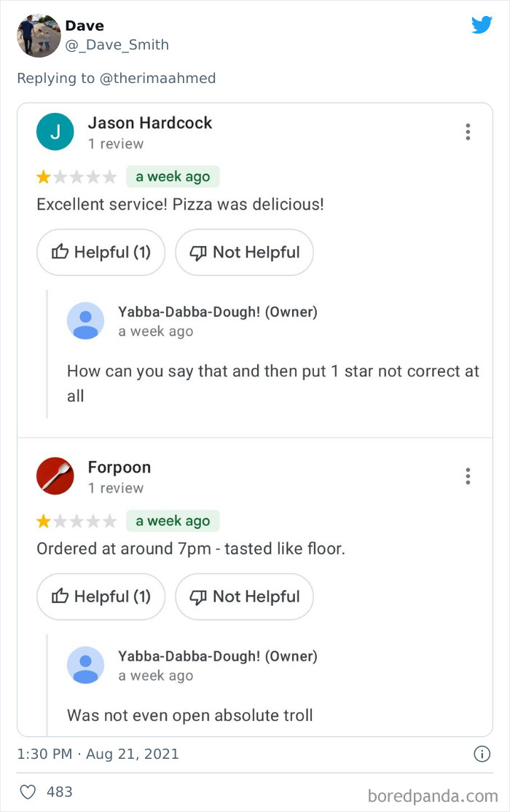Open the three-dot menu on Jason Hardcock's review
This screenshot has width=510, height=812.
[467, 132]
